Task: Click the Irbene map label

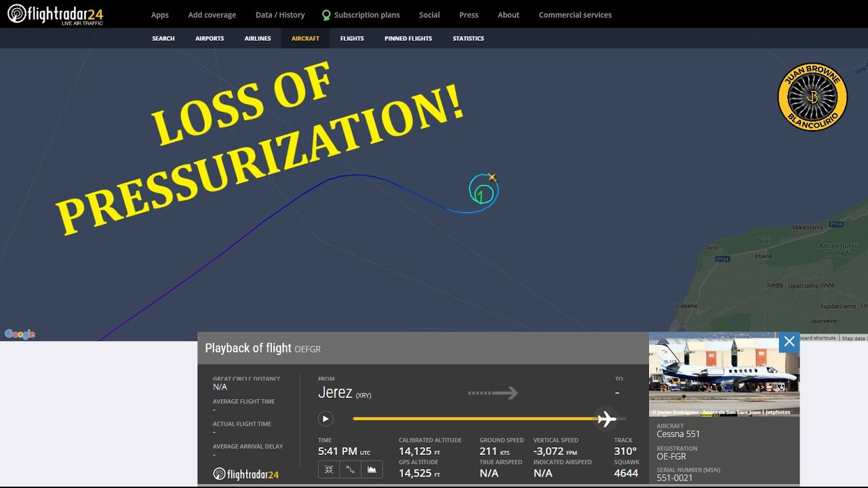Action: pyautogui.click(x=764, y=256)
